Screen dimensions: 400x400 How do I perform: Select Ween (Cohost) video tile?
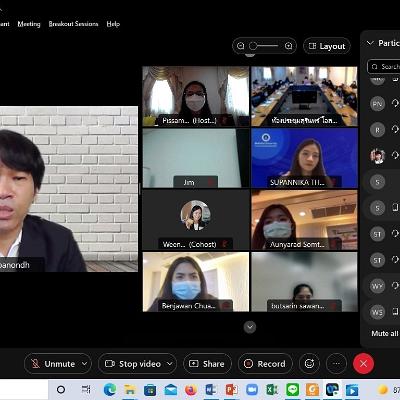(x=196, y=220)
